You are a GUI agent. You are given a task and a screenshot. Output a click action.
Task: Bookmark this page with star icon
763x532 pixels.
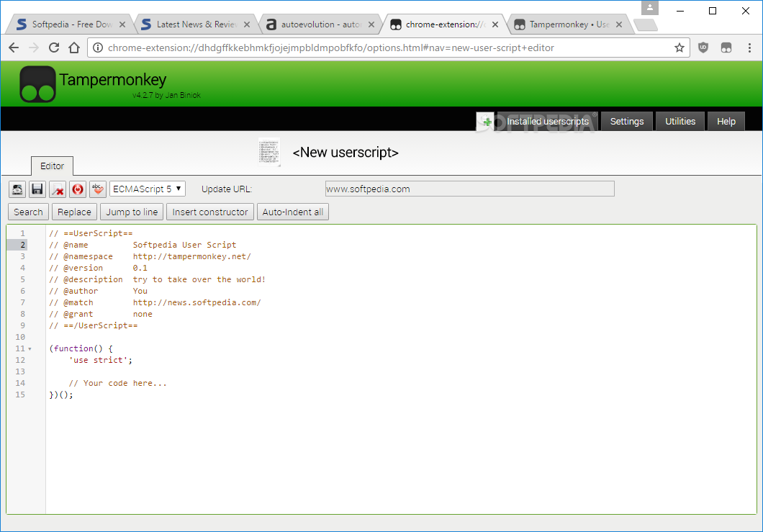coord(680,48)
